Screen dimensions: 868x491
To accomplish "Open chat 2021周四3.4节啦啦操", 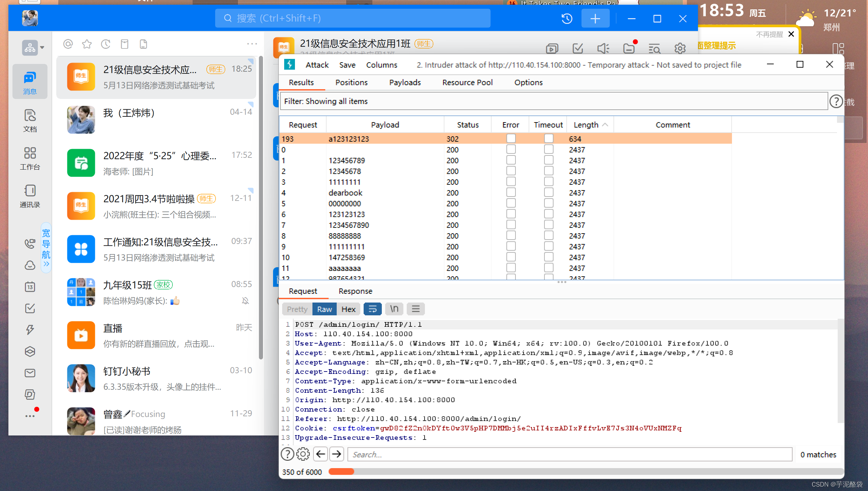I will 157,206.
